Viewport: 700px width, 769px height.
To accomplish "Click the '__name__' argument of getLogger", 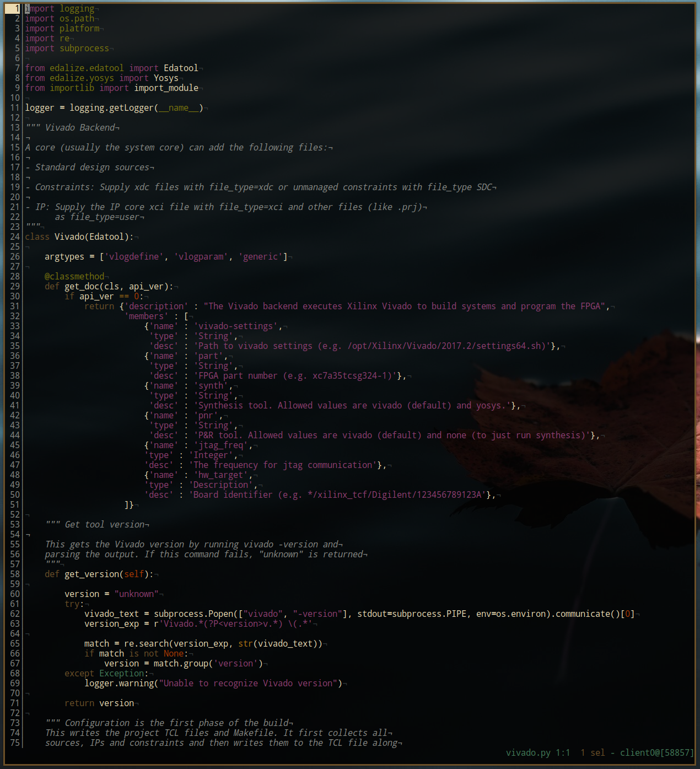I will click(x=179, y=107).
